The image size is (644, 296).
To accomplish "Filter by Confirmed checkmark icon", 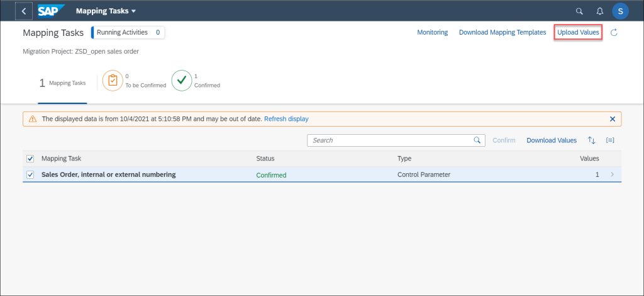I will click(x=182, y=81).
